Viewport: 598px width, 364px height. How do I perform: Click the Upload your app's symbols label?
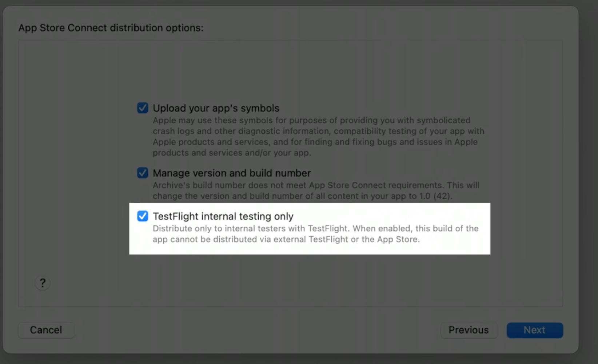[x=216, y=108]
